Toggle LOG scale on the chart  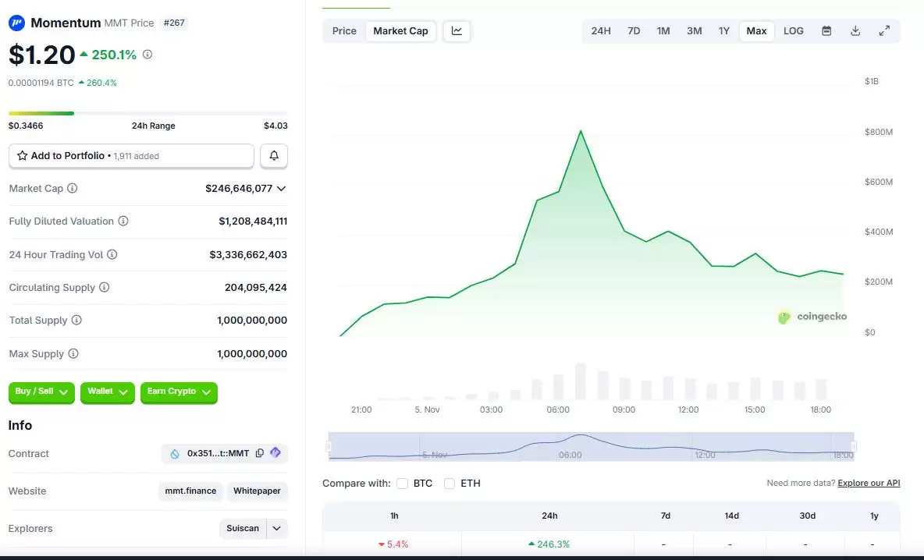tap(793, 30)
